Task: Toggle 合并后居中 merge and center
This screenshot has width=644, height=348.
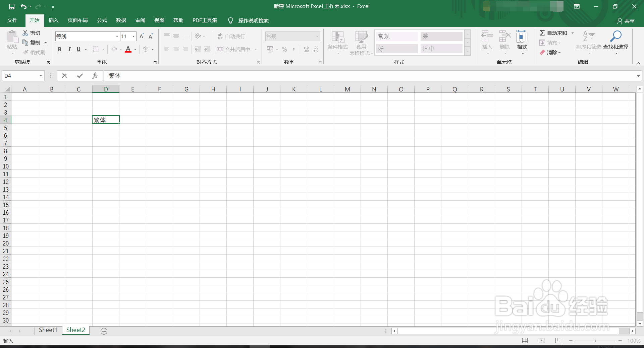Action: [234, 49]
